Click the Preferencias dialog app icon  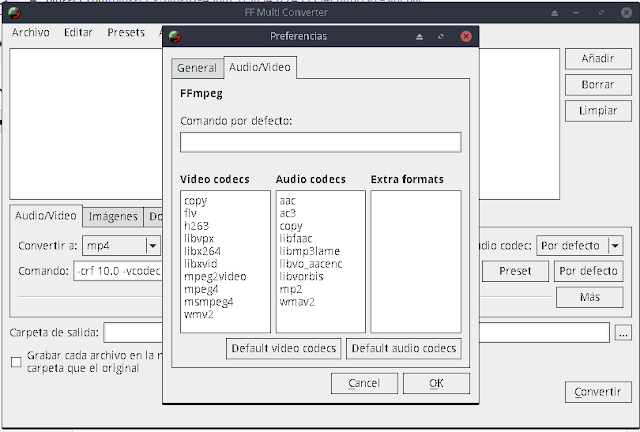pyautogui.click(x=175, y=36)
